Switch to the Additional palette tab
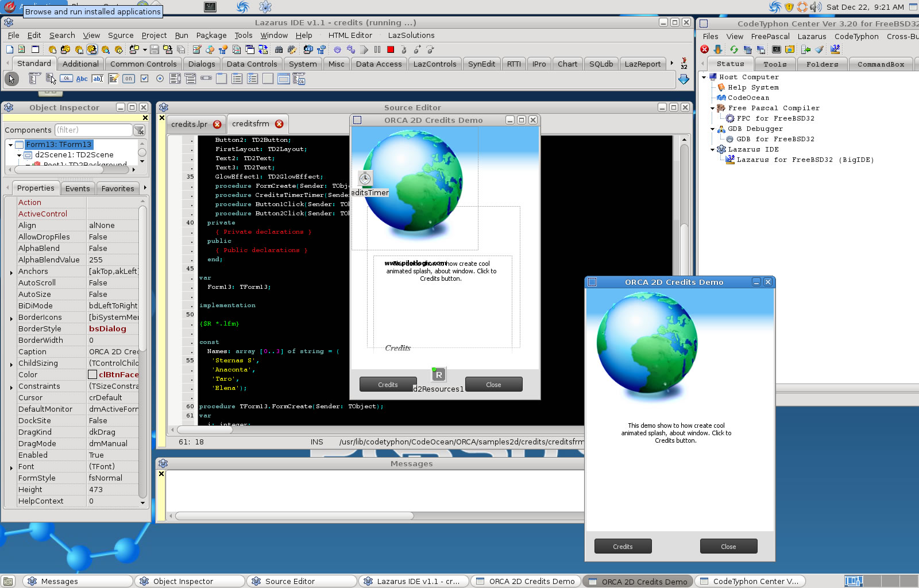This screenshot has width=919, height=588. pos(80,64)
